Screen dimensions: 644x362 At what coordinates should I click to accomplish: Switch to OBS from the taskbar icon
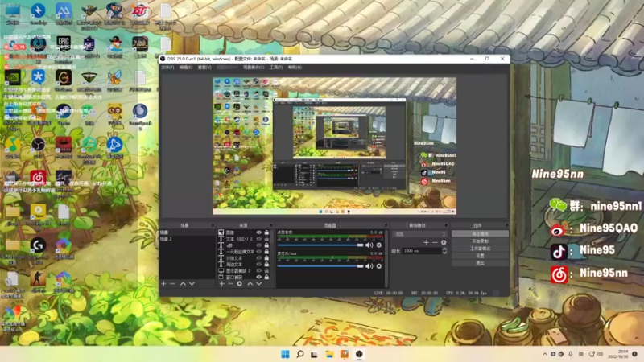click(x=359, y=354)
